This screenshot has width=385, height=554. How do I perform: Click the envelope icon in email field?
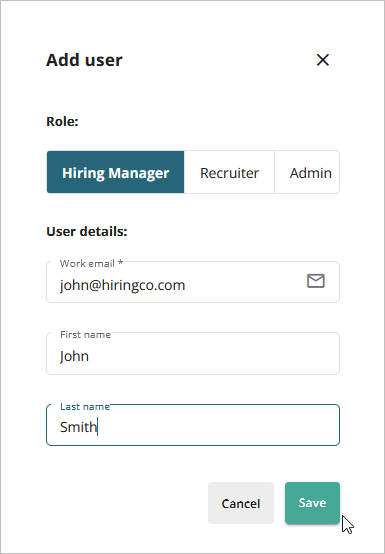click(315, 281)
